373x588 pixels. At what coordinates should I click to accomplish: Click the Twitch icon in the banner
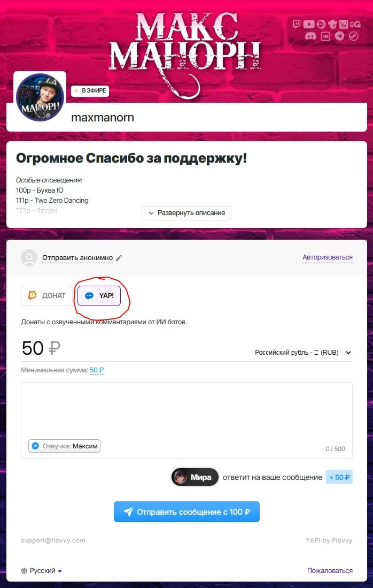tap(297, 25)
